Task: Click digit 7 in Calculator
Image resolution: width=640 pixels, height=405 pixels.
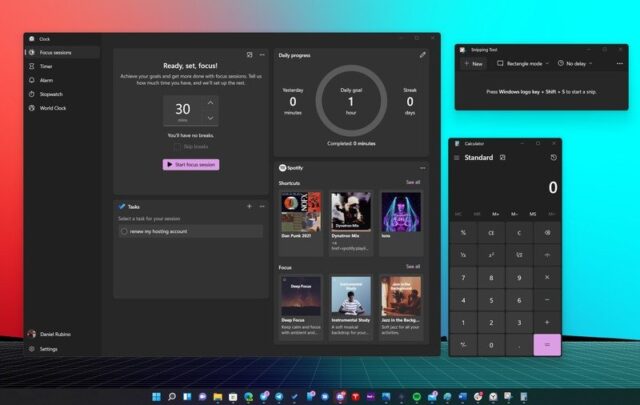Action: 463,278
